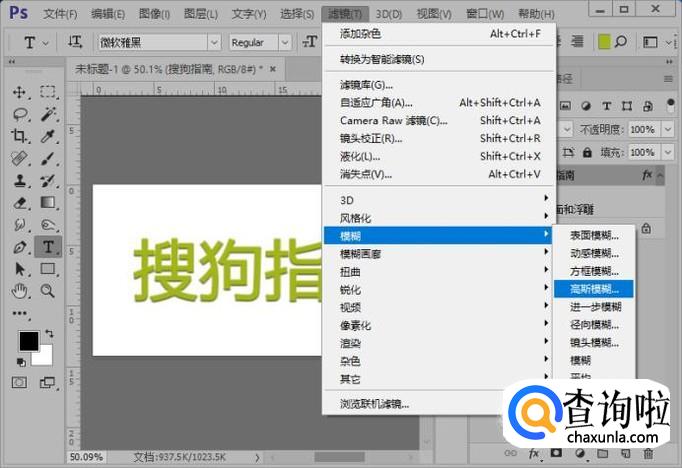The image size is (682, 468).
Task: Click 浏览联机滤镜 menu entry
Action: click(413, 404)
